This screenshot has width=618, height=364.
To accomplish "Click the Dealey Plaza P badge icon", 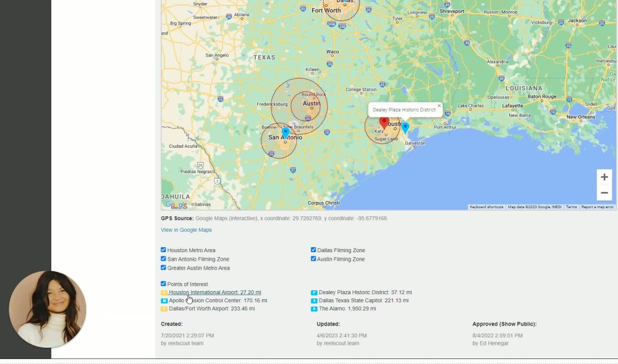I will coord(314,293).
